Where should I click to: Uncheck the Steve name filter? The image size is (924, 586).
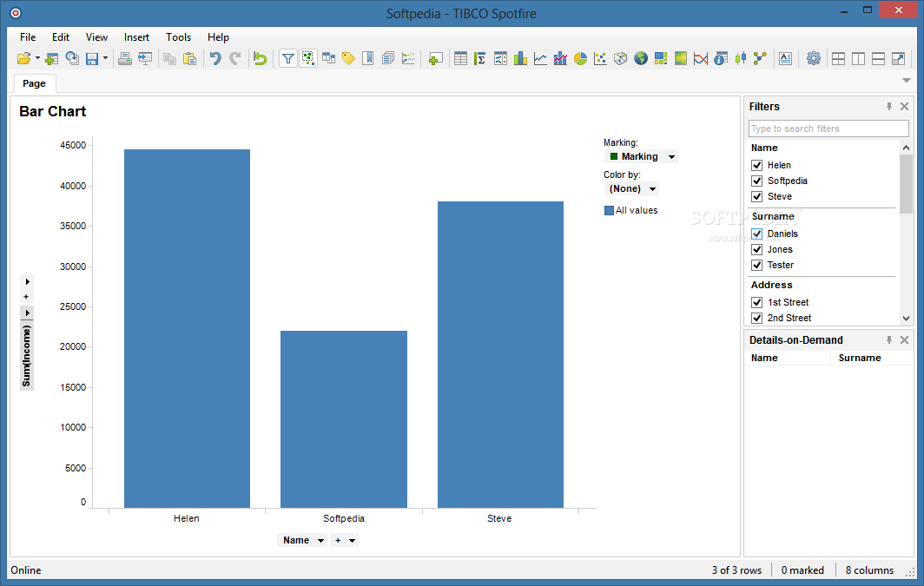pos(757,197)
